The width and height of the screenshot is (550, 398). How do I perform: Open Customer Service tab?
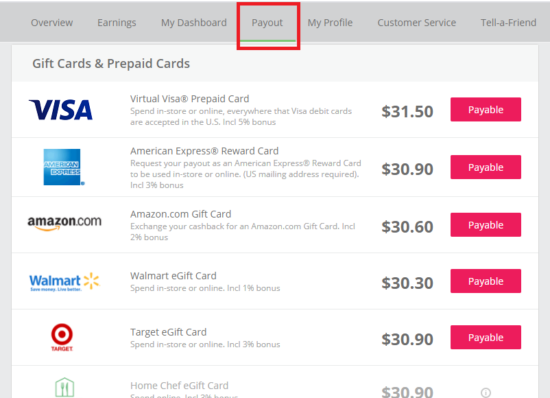tap(417, 23)
